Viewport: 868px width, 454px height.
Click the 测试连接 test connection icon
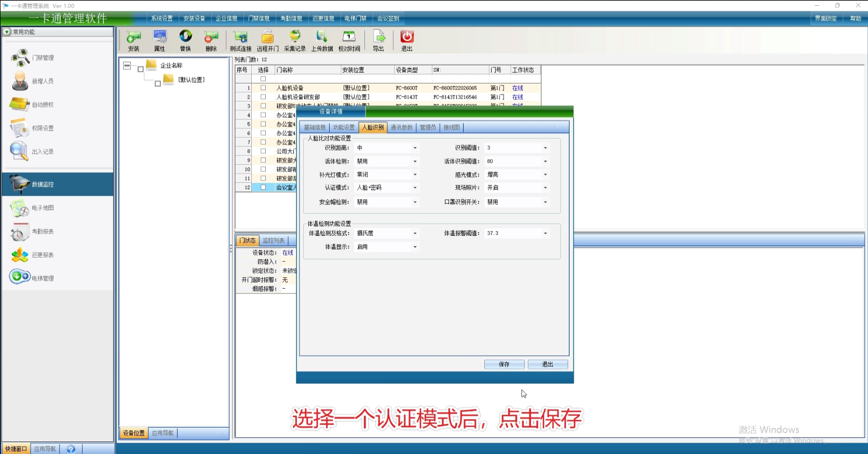(x=240, y=41)
